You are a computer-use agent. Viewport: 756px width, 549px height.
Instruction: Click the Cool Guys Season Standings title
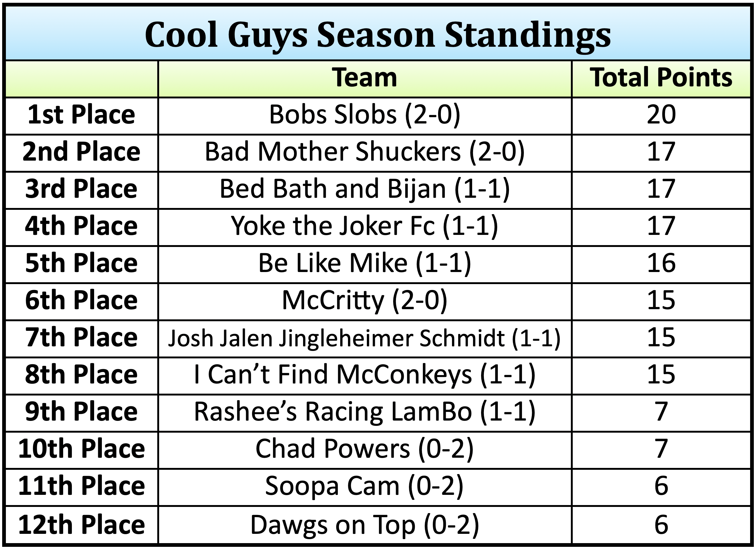point(378,34)
